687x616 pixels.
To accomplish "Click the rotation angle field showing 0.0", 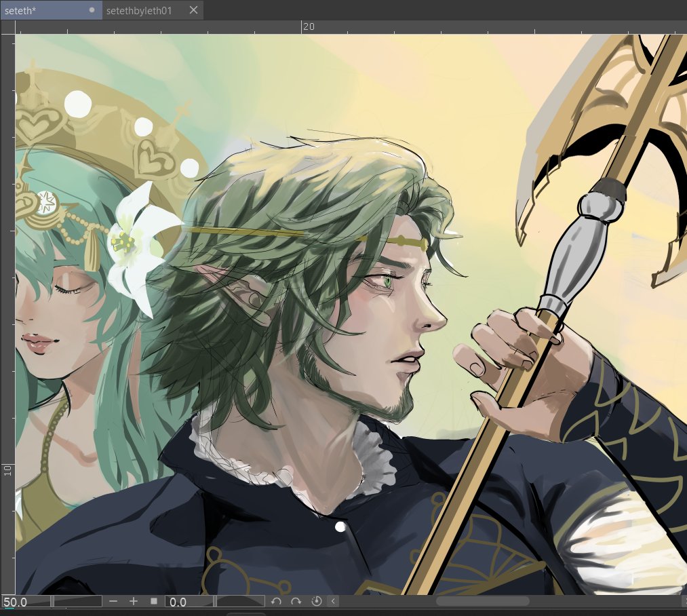I will click(189, 602).
